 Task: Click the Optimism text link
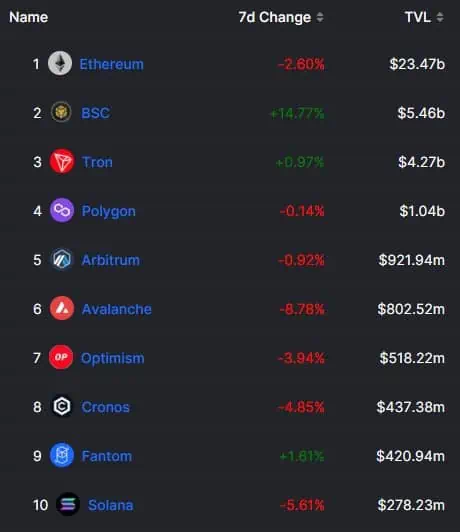point(113,358)
